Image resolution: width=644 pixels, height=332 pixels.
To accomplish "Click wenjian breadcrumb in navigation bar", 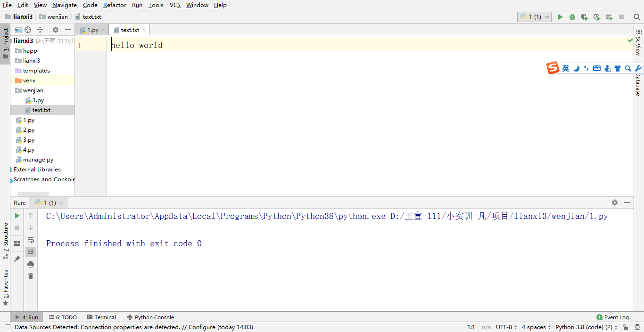I will coord(58,17).
